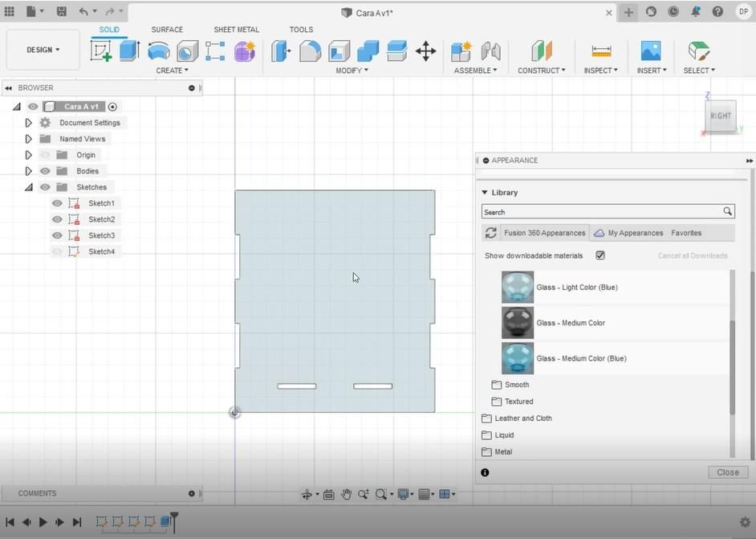This screenshot has height=539, width=756.
Task: Toggle visibility of Bodies folder
Action: click(x=45, y=171)
